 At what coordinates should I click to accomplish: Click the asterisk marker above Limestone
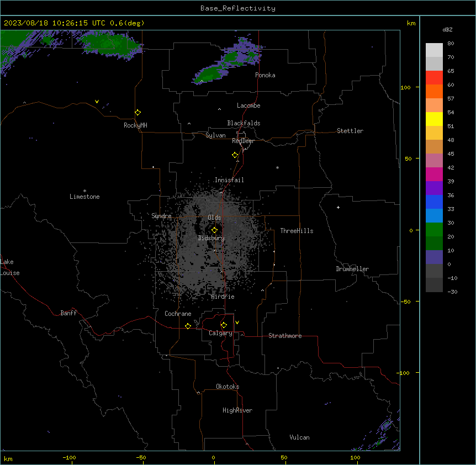[84, 191]
